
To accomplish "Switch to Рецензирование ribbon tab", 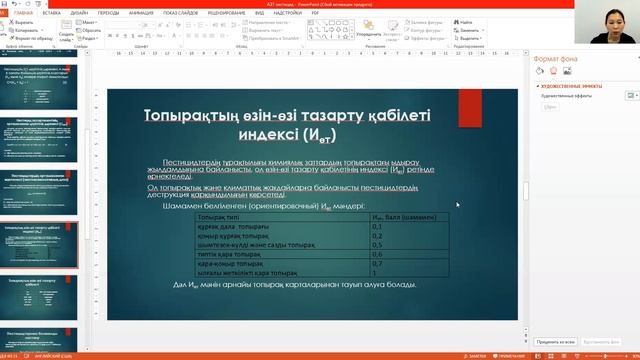I will pos(227,13).
